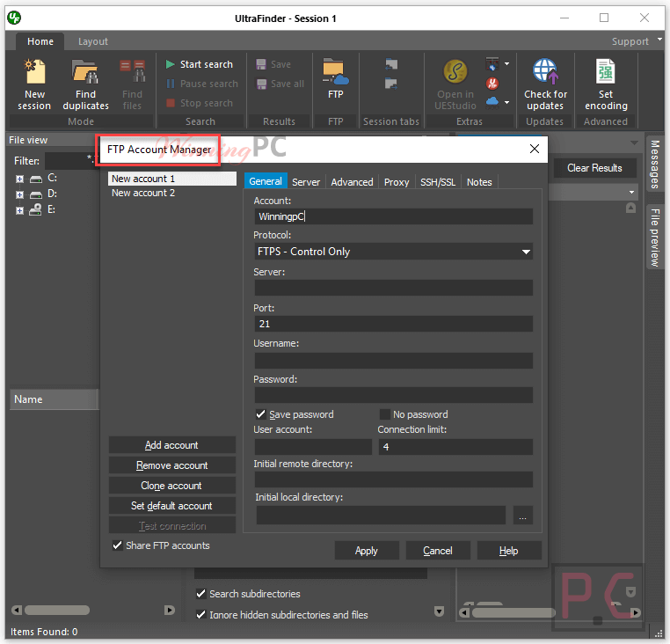Select the General tab
The image size is (670, 644).
[266, 181]
